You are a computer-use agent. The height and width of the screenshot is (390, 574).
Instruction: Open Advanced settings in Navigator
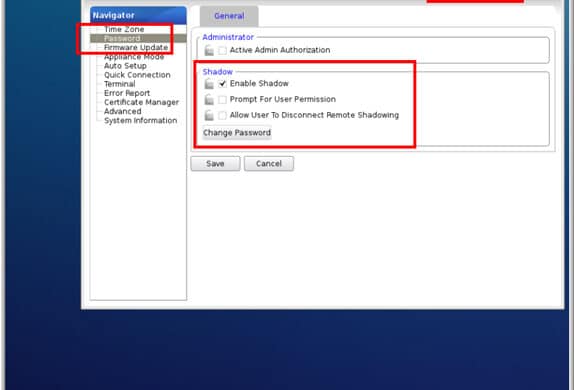tap(123, 111)
